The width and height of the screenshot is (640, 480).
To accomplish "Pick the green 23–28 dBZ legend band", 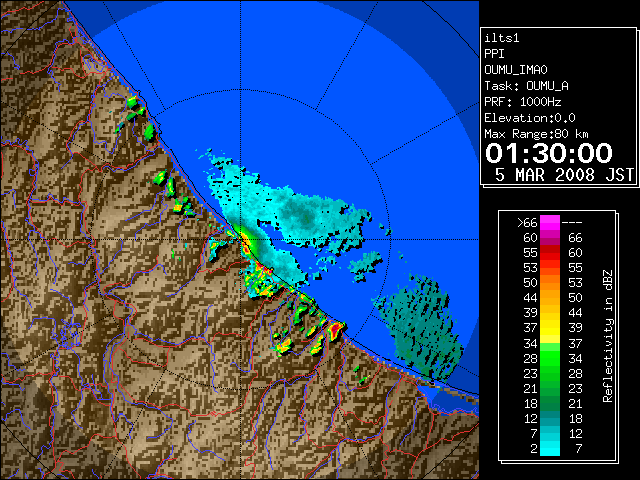I will pos(550,373).
